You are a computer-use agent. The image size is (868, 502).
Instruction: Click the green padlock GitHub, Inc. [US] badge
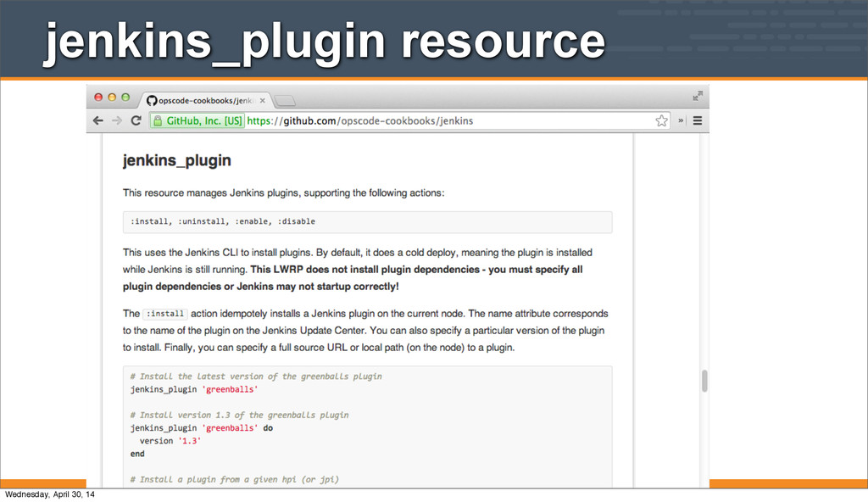198,120
